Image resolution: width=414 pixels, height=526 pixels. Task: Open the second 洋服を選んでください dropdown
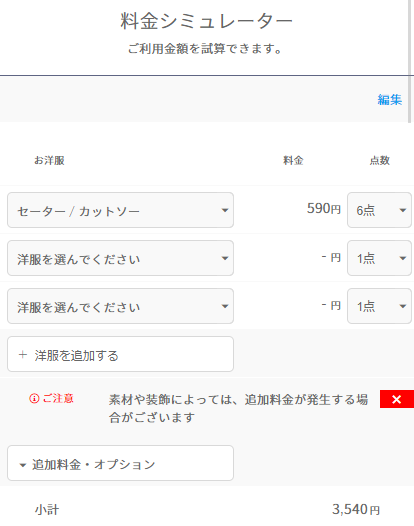(120, 258)
